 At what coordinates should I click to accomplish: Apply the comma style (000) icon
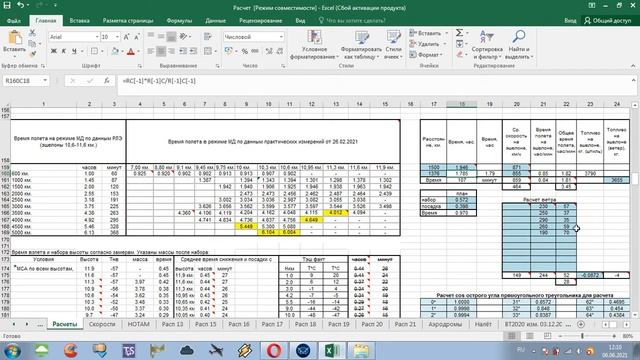pyautogui.click(x=255, y=51)
